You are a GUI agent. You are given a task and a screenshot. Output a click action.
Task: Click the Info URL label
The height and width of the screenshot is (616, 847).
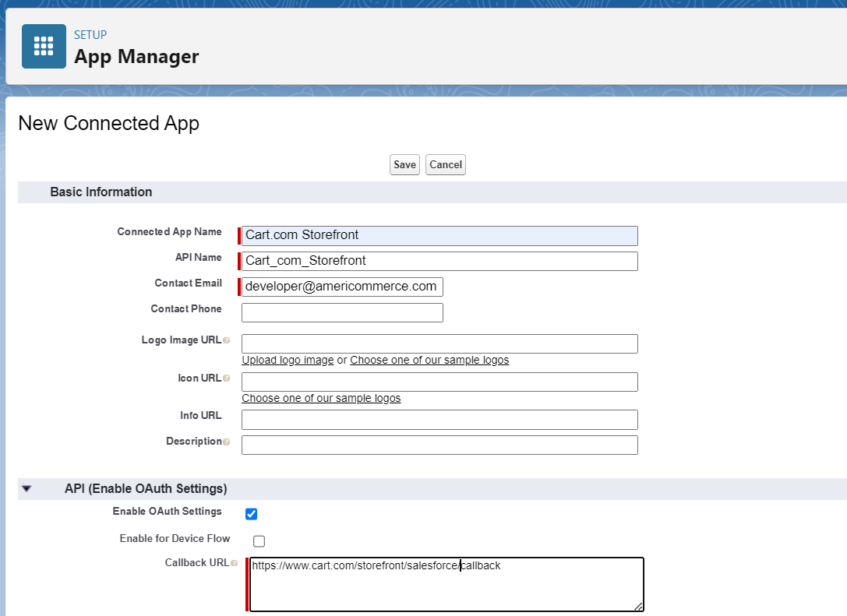201,416
